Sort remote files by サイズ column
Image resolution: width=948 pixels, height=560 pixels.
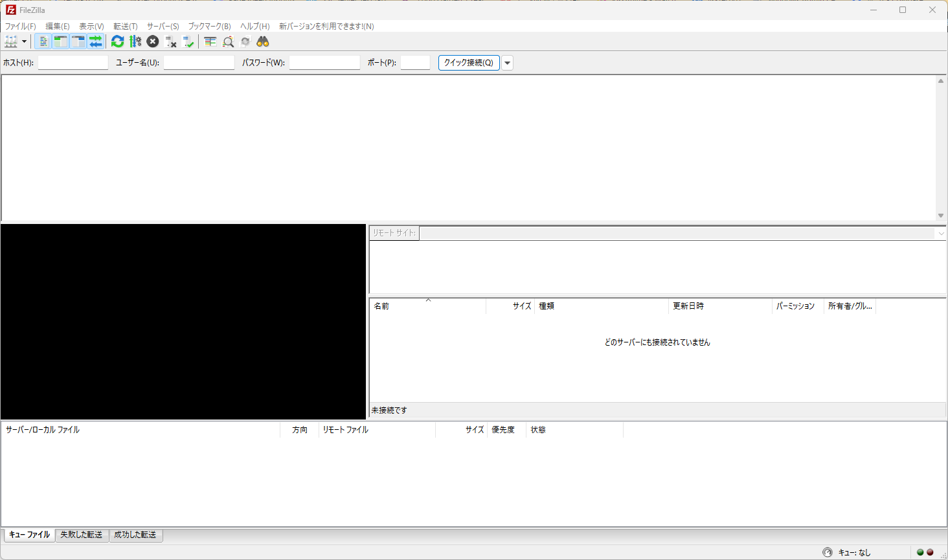(510, 306)
